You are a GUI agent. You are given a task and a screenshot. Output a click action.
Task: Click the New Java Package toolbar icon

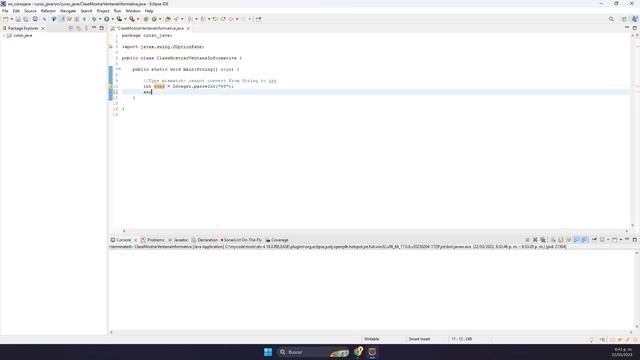[x=146, y=19]
